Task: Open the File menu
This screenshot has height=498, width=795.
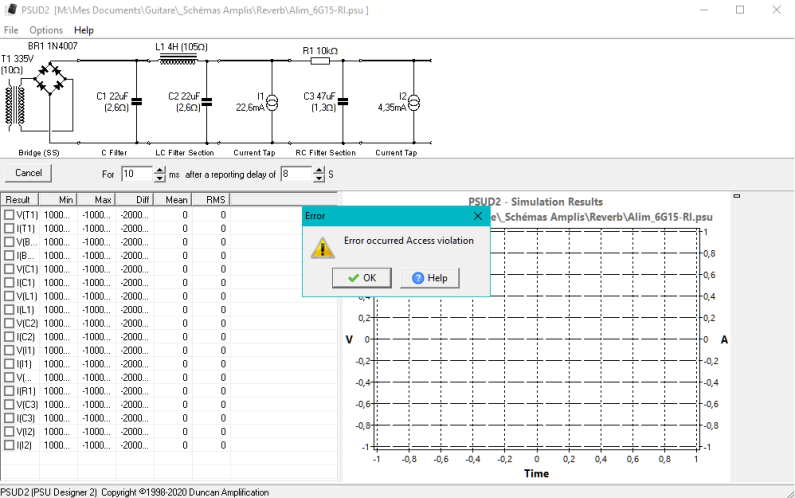Action: pyautogui.click(x=11, y=30)
